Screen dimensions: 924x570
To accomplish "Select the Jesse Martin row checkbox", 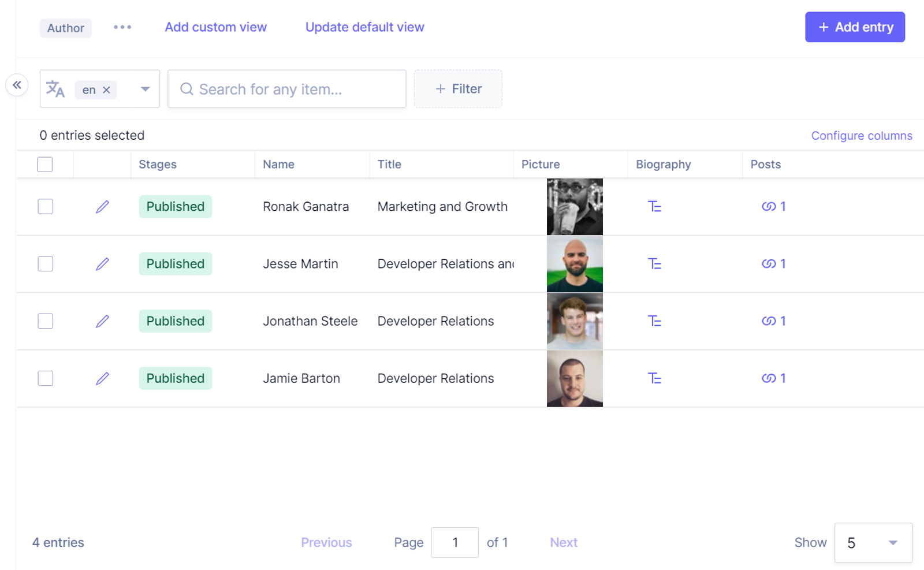I will pyautogui.click(x=45, y=264).
